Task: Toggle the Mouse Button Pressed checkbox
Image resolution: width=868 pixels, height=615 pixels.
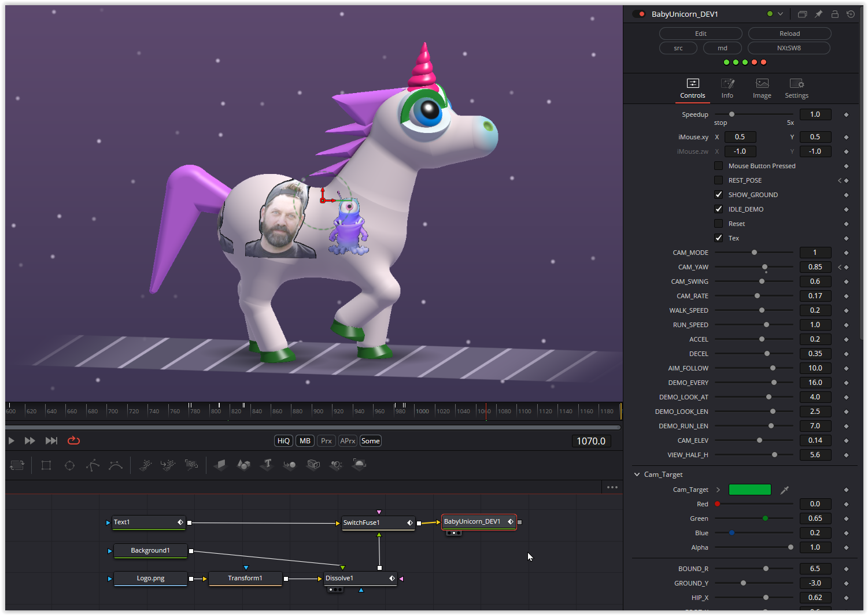Action: pyautogui.click(x=718, y=166)
